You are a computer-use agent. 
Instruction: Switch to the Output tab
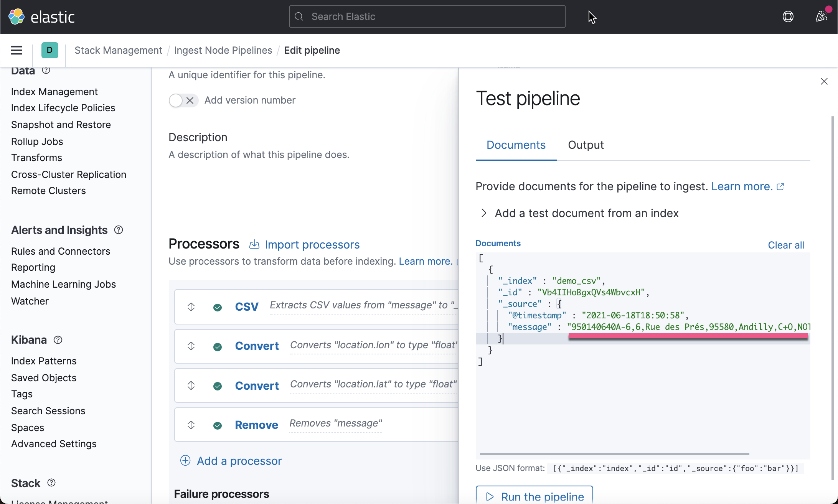point(586,145)
